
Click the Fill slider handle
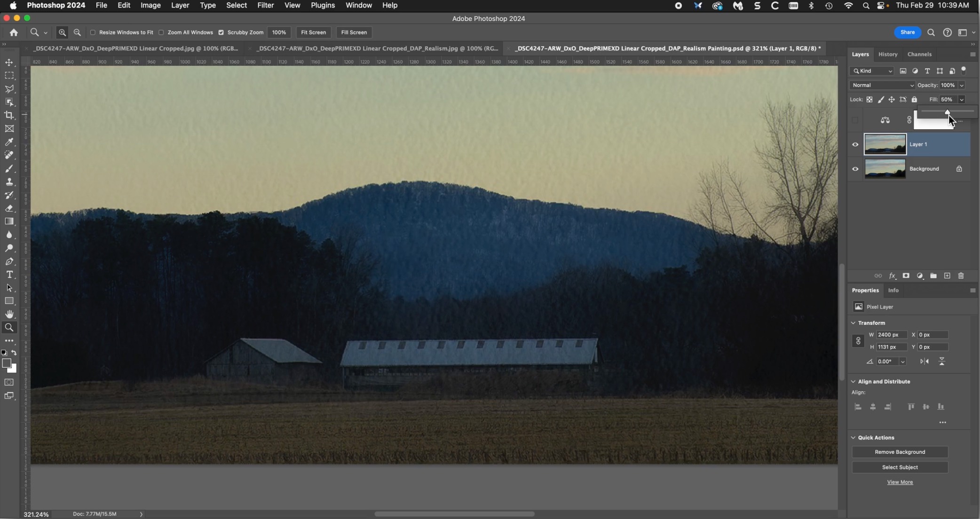(x=947, y=112)
